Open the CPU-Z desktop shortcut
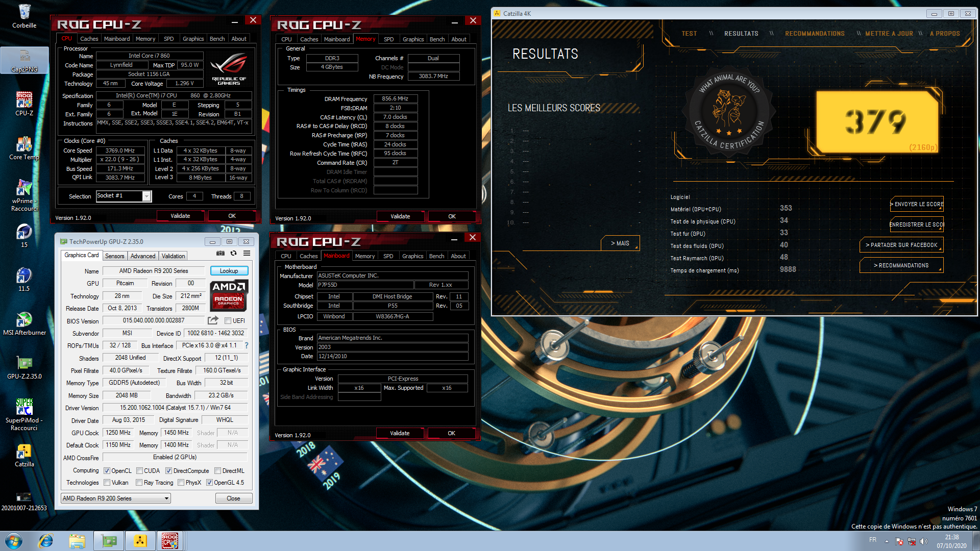The height and width of the screenshot is (551, 980). [x=24, y=104]
